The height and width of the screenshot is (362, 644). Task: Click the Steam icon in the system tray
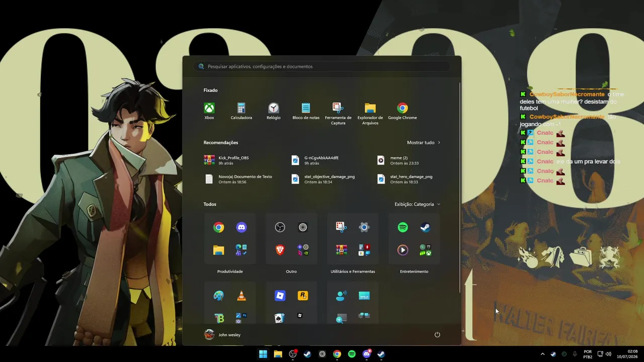click(x=553, y=354)
